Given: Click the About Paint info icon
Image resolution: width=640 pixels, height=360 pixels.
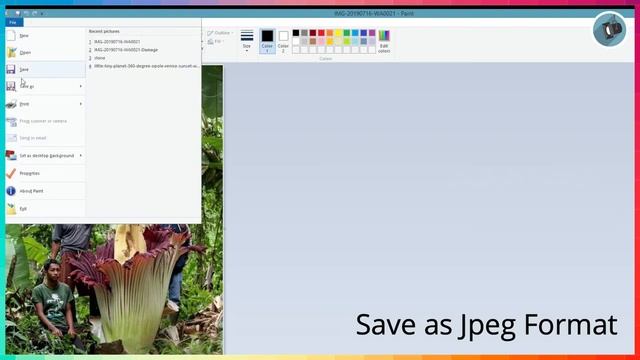Looking at the screenshot, I should pos(11,191).
